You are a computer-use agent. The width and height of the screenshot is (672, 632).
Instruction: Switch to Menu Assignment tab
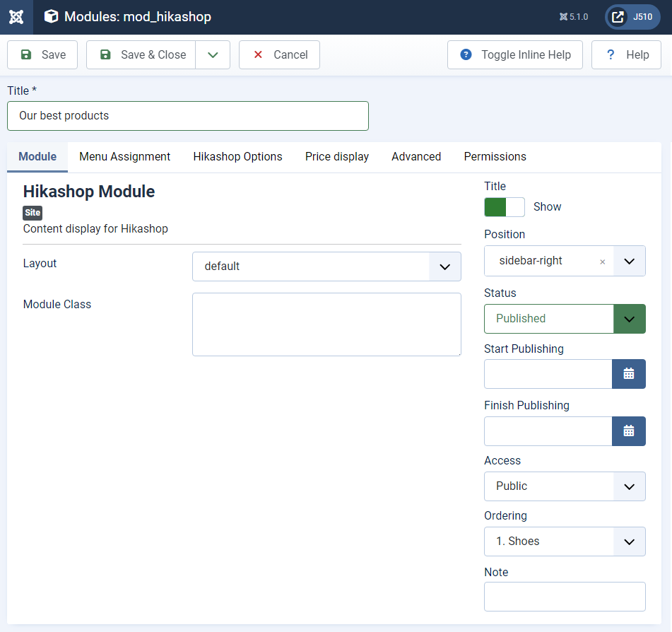pyautogui.click(x=124, y=156)
